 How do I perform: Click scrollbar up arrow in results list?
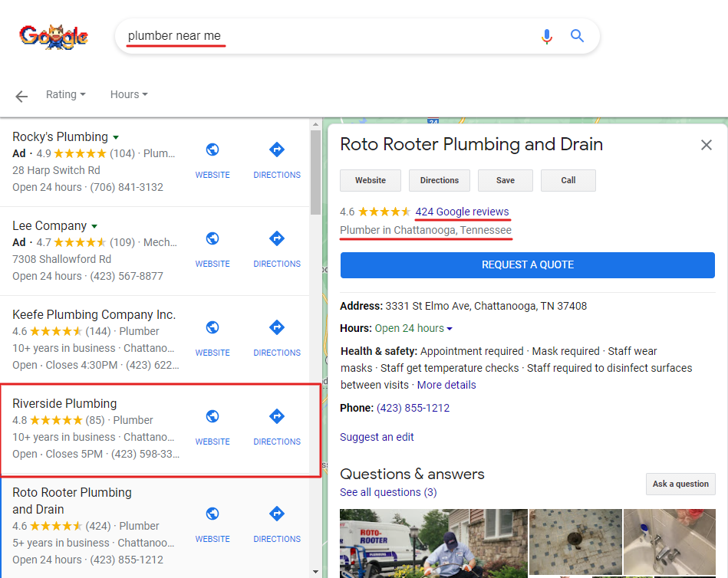pos(316,124)
